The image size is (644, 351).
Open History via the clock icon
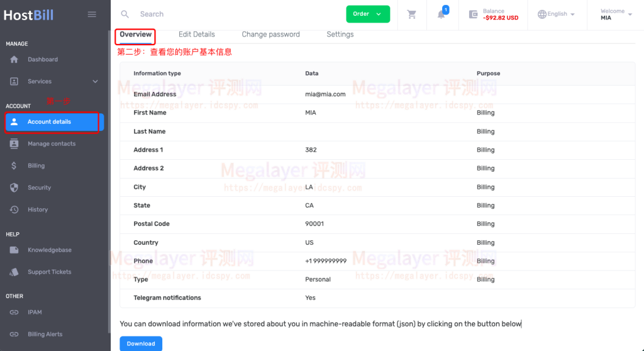[x=14, y=209]
